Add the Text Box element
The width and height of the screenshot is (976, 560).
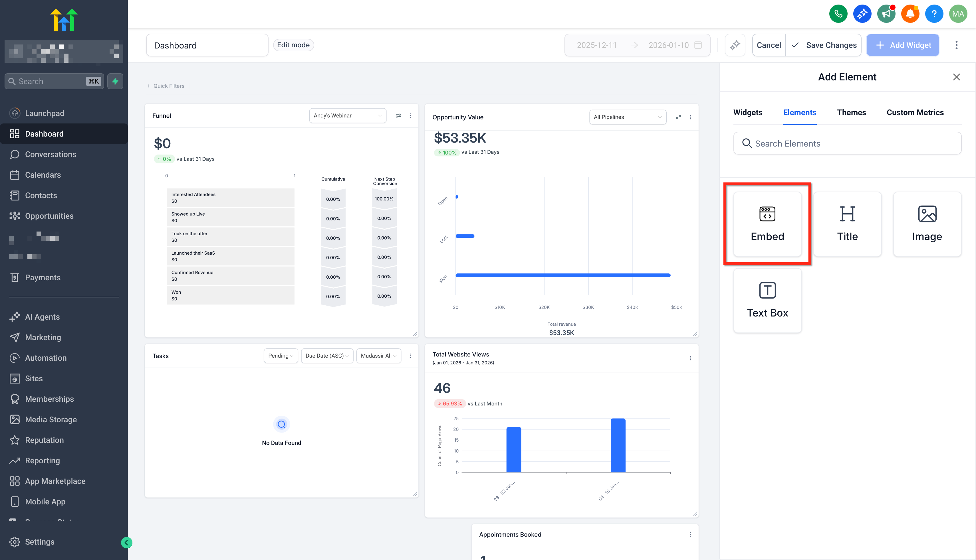tap(767, 300)
